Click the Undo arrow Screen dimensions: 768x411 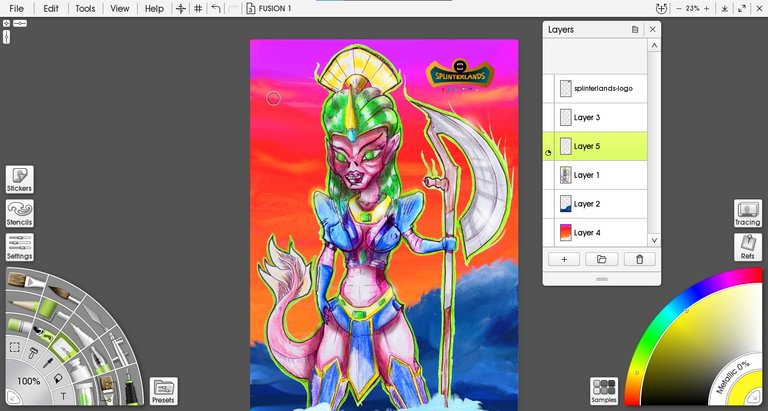[216, 9]
